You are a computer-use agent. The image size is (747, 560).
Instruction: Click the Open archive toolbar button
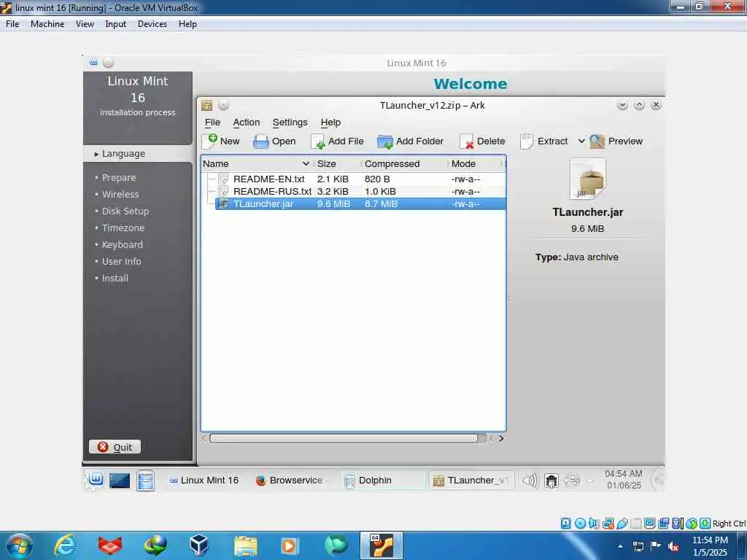(x=274, y=141)
